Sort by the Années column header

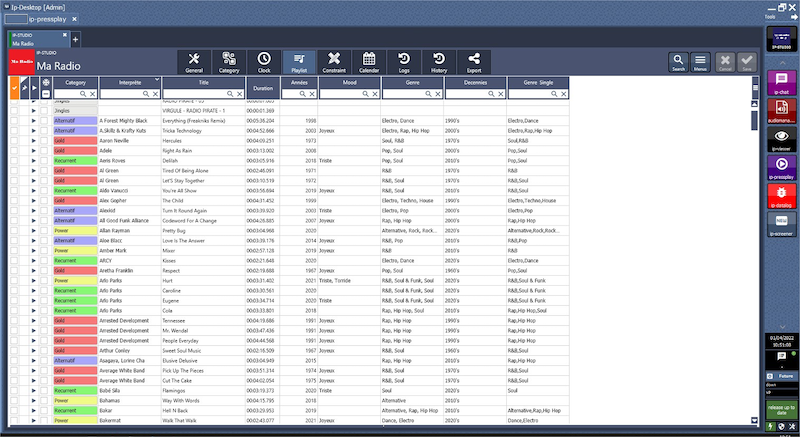299,82
